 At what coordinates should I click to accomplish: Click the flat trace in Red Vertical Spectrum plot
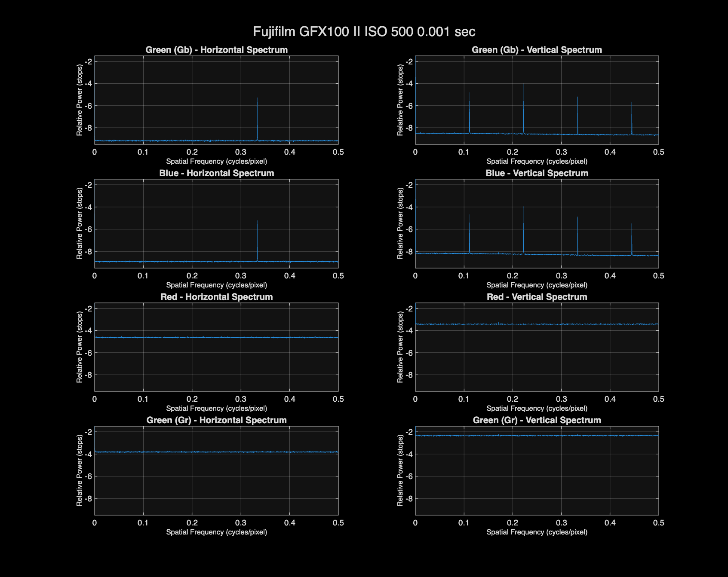click(x=537, y=324)
